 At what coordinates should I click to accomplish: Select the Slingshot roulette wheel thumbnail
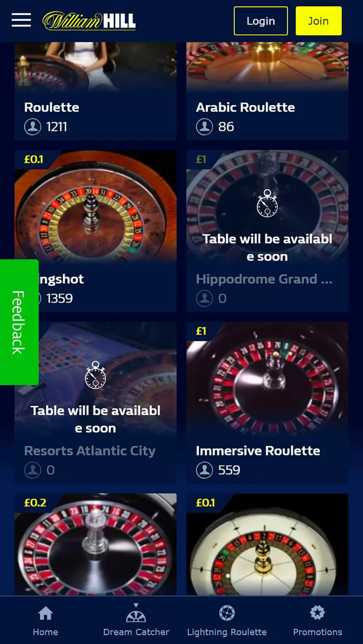point(95,207)
